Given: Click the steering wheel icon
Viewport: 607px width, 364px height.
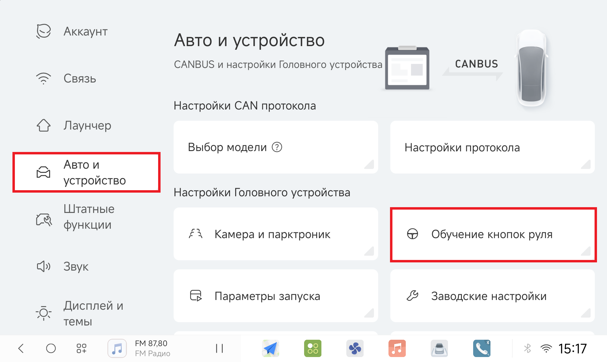Looking at the screenshot, I should point(412,234).
